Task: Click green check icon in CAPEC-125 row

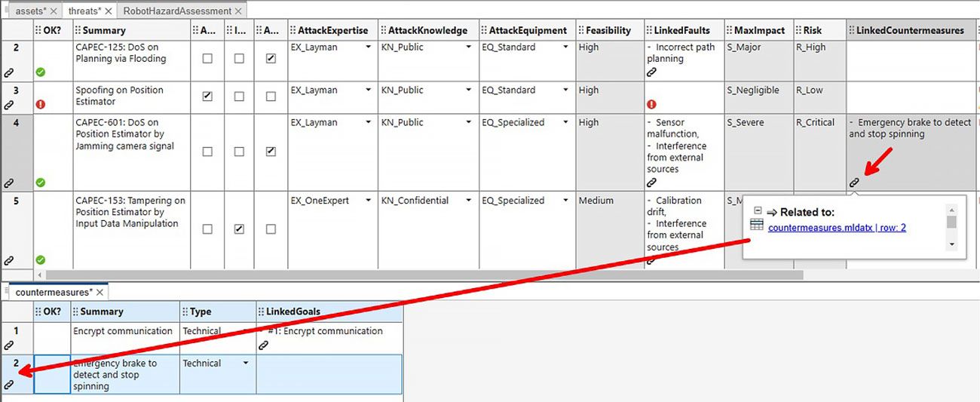Action: coord(41,72)
